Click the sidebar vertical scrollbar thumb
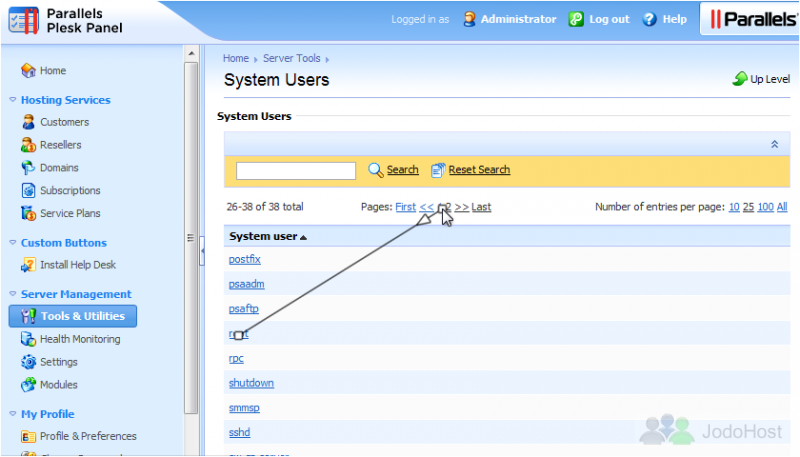 191,237
